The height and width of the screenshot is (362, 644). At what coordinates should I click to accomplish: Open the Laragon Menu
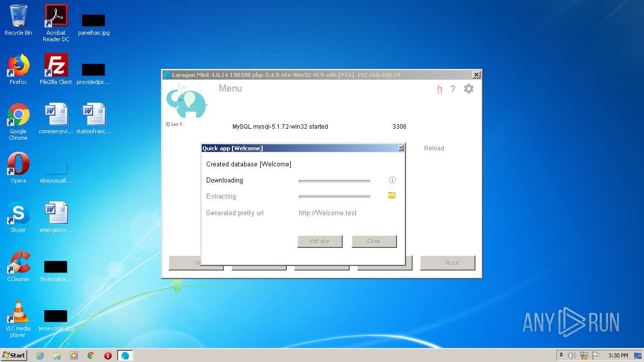230,88
